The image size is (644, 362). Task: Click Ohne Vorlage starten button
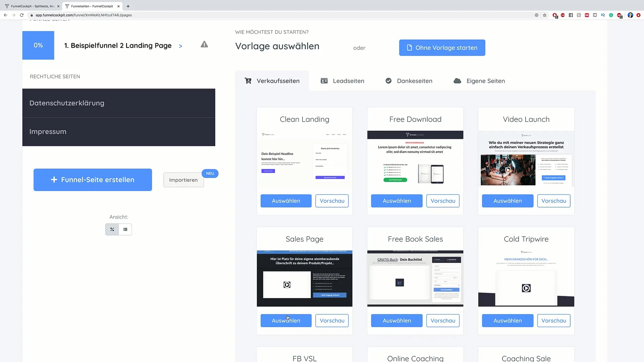tap(442, 48)
